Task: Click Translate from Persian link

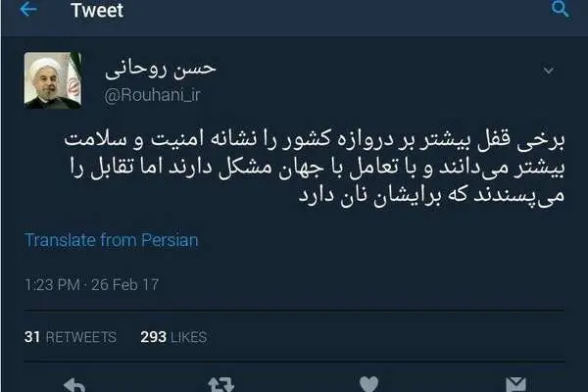Action: 111,240
